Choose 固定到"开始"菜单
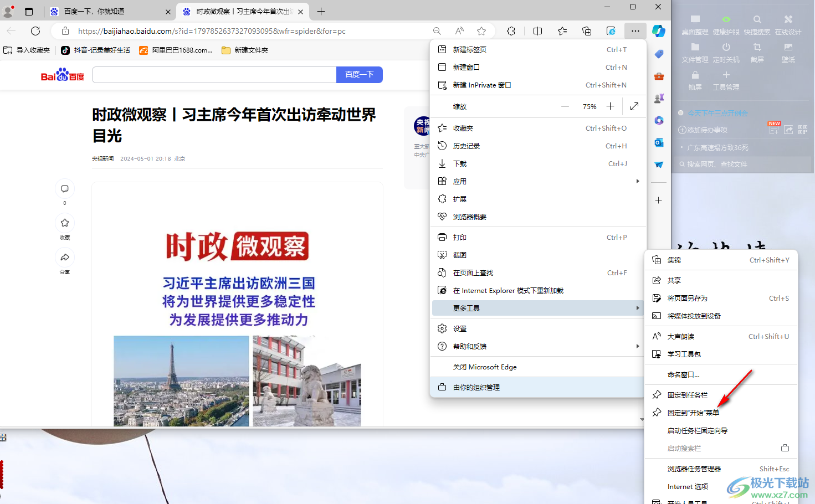The image size is (815, 504). click(721, 413)
